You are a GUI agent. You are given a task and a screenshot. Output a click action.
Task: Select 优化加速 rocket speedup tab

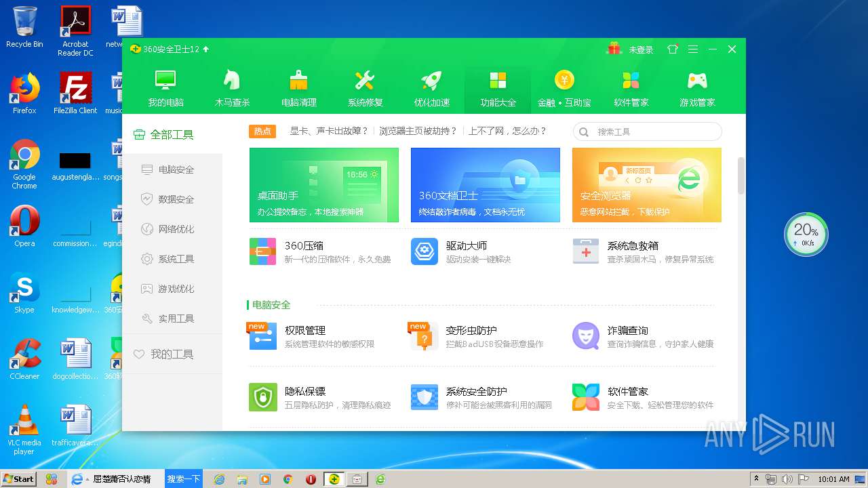pyautogui.click(x=431, y=89)
